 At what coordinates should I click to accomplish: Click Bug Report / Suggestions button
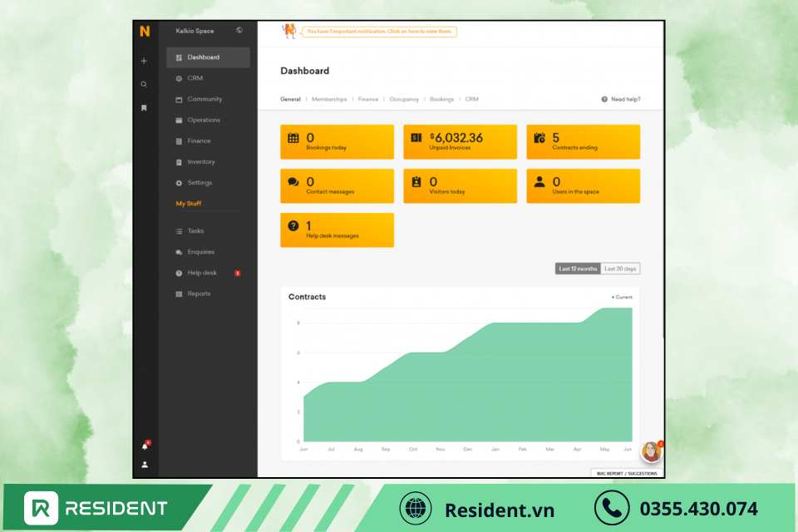point(627,473)
